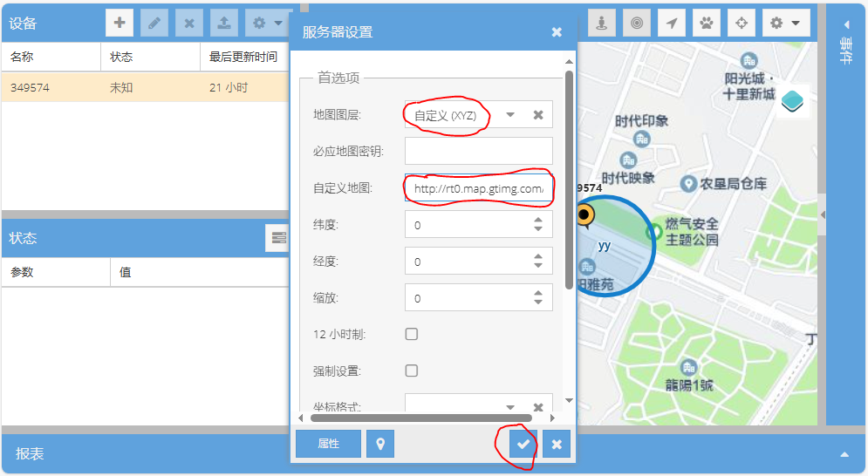Click the 燃气安全主题公园 park marker
The width and height of the screenshot is (868, 476).
(x=654, y=231)
